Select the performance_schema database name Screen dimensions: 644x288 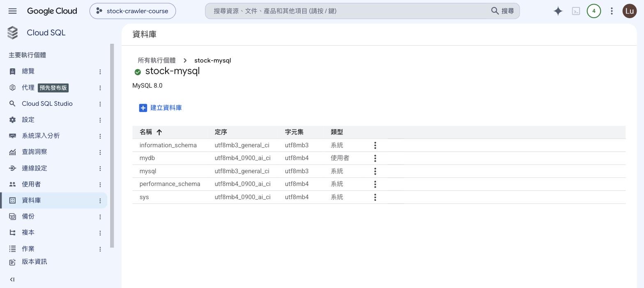[x=170, y=184]
